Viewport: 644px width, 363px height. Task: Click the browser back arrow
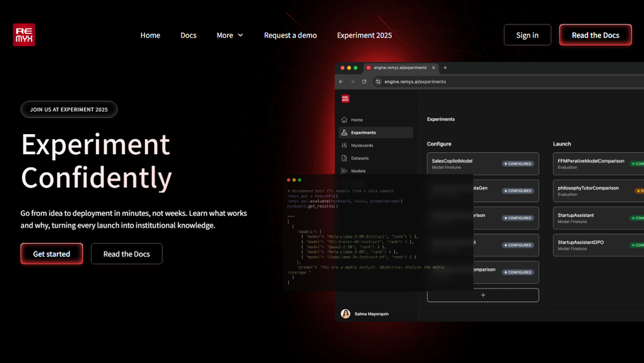coord(341,81)
